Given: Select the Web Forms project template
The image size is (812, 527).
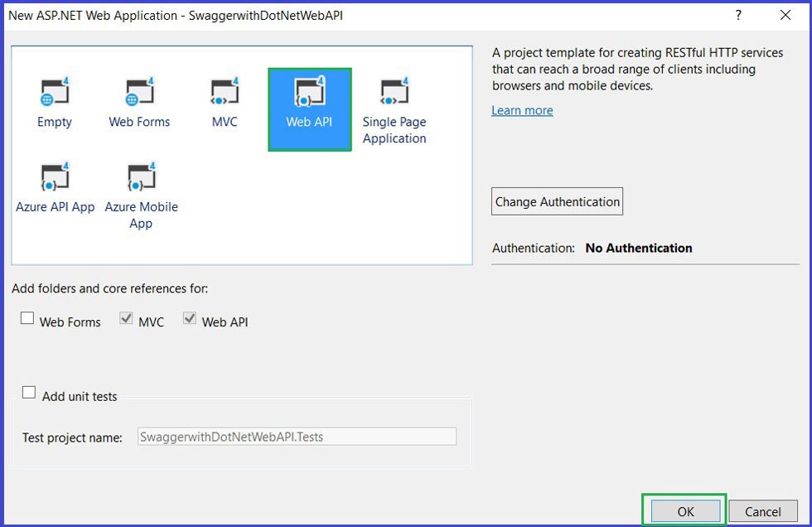Looking at the screenshot, I should (139, 99).
